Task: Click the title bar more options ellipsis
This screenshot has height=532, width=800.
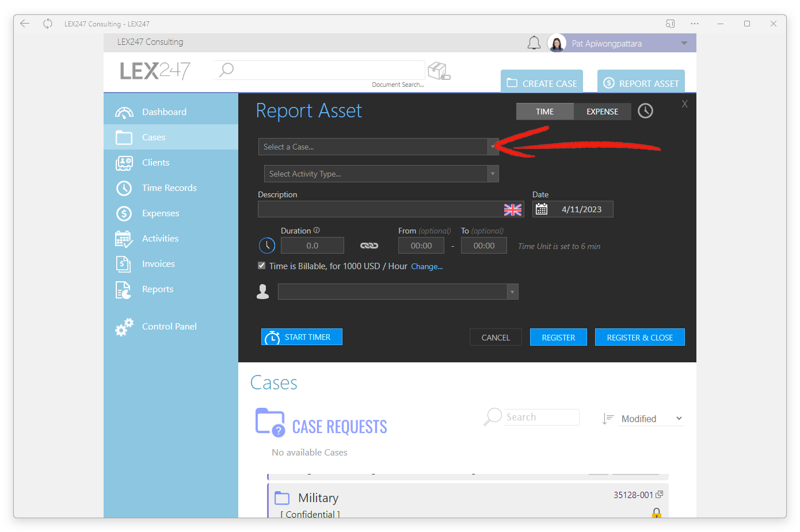Action: coord(695,24)
